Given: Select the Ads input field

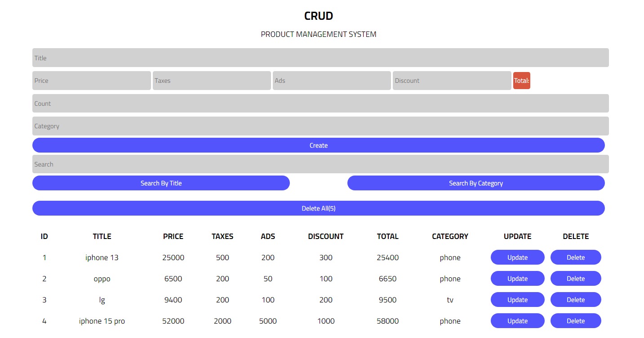Looking at the screenshot, I should click(332, 81).
